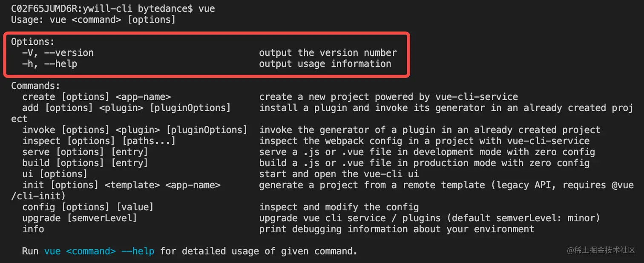
Task: Click the 'add [options] <plugin>' command line
Action: [126, 108]
